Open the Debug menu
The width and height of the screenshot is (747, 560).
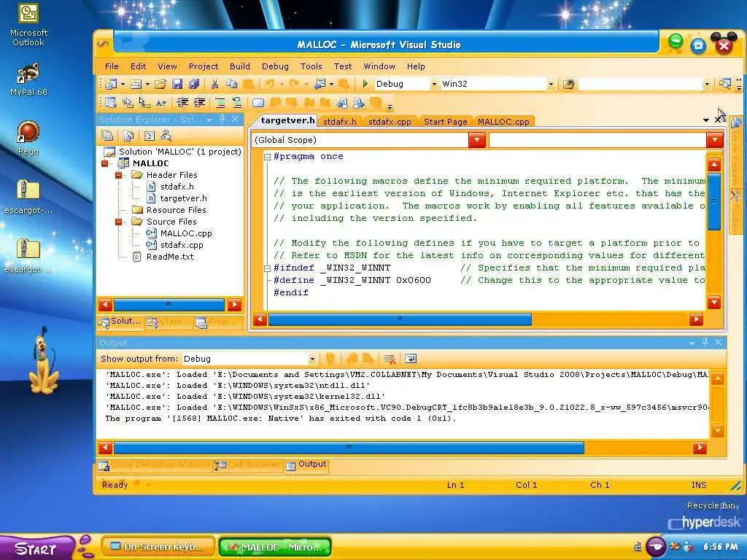coord(275,66)
